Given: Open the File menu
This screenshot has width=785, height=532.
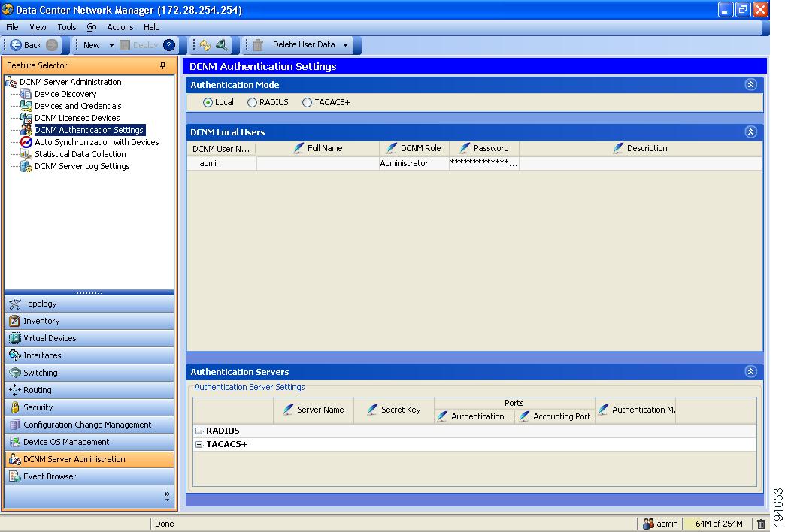Looking at the screenshot, I should 12,27.
